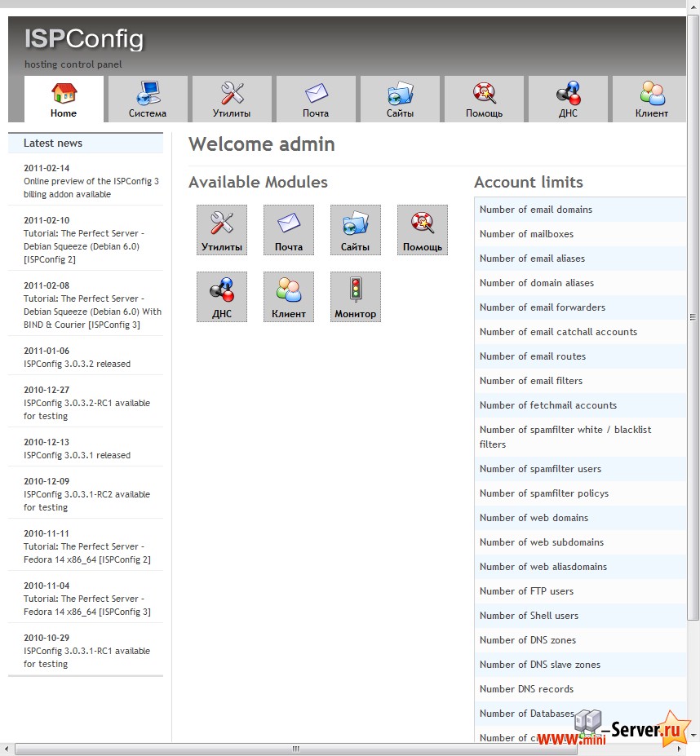
Task: Open the ДНС module icon under Available Modules
Action: click(222, 296)
